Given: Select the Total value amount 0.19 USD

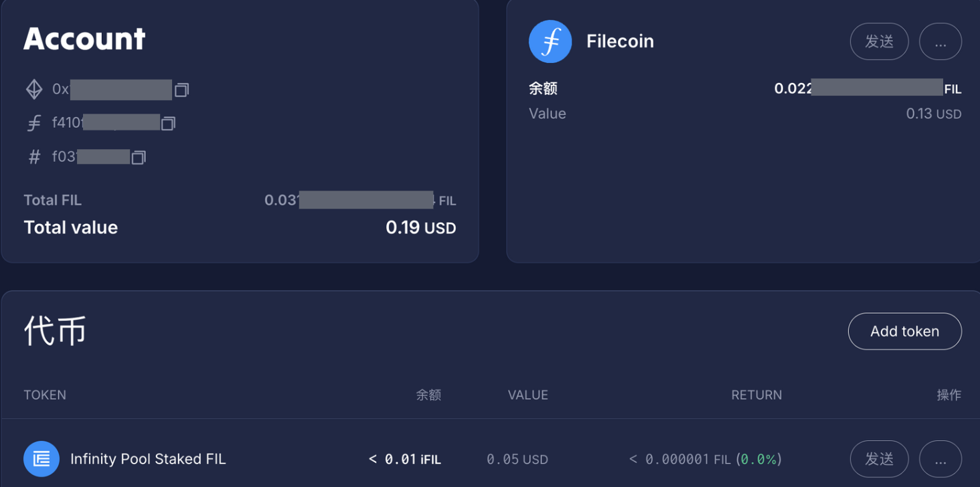Looking at the screenshot, I should pyautogui.click(x=420, y=227).
